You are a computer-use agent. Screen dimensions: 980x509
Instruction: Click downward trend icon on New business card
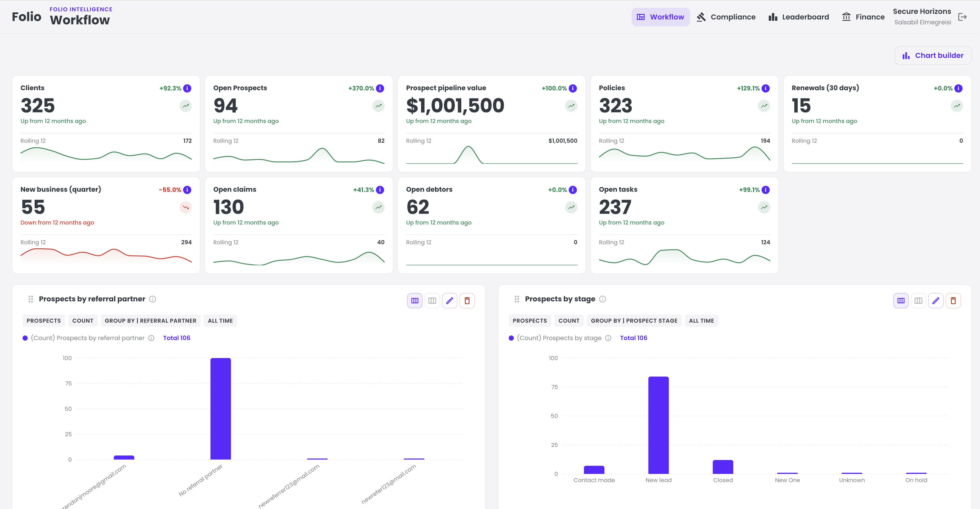pos(186,208)
